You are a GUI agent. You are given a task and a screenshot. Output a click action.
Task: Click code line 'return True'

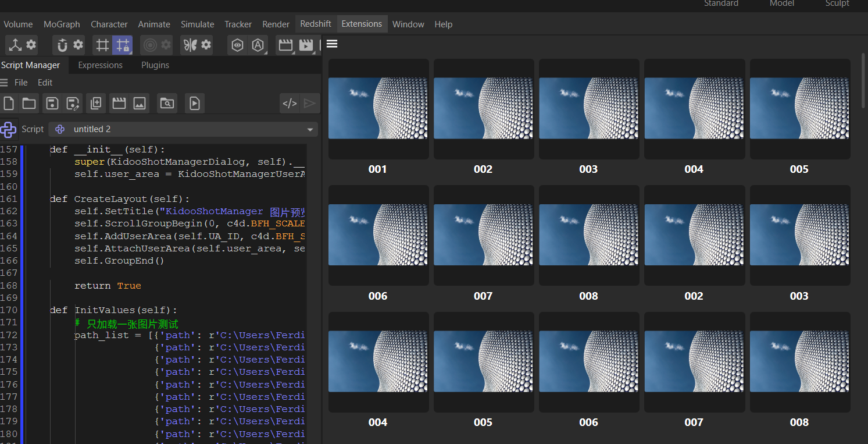tap(108, 286)
